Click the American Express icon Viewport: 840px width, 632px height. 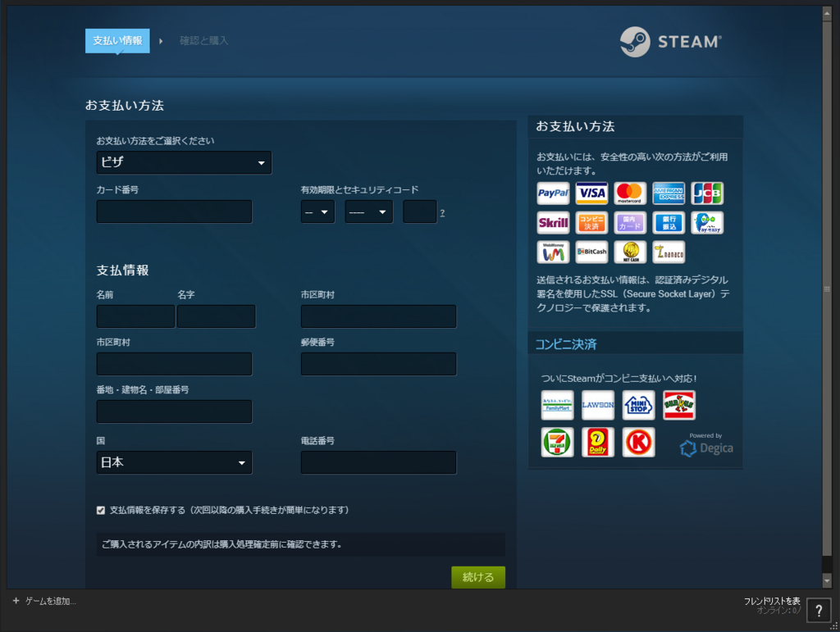click(668, 193)
